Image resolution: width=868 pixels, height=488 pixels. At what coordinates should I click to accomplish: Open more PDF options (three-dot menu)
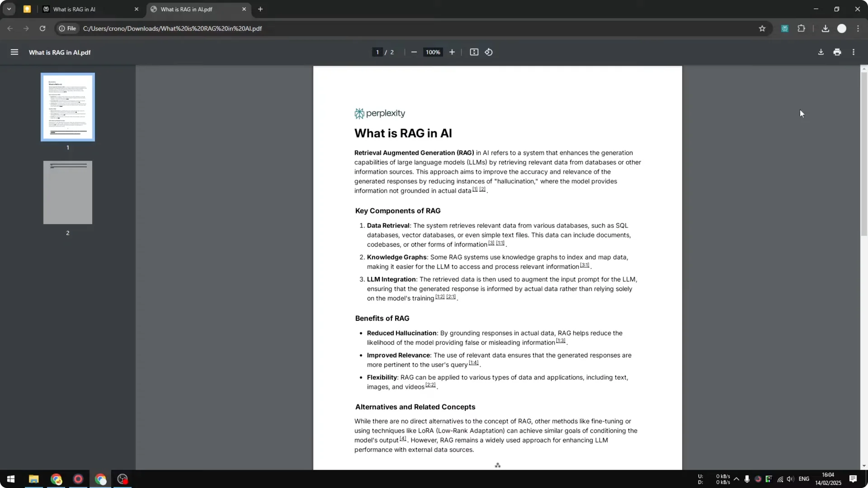[x=854, y=52]
